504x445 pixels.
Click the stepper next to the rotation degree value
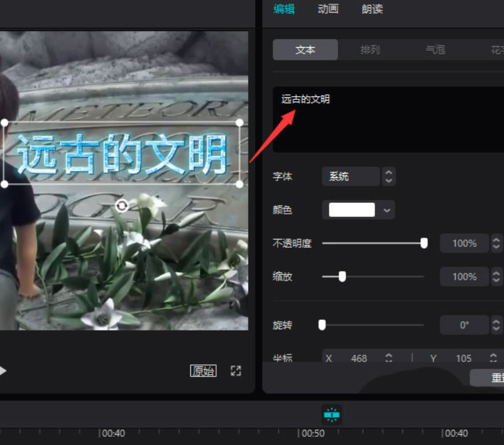pyautogui.click(x=496, y=325)
